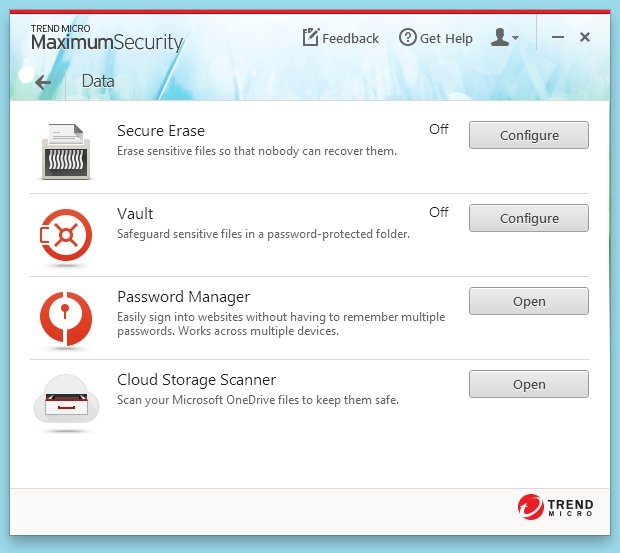This screenshot has width=620, height=553.
Task: Click the Secure Erase shredder icon
Action: [66, 151]
